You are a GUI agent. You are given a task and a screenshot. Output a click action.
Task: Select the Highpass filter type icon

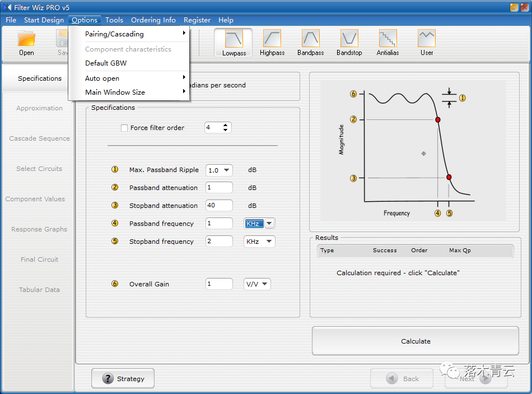[x=272, y=38]
